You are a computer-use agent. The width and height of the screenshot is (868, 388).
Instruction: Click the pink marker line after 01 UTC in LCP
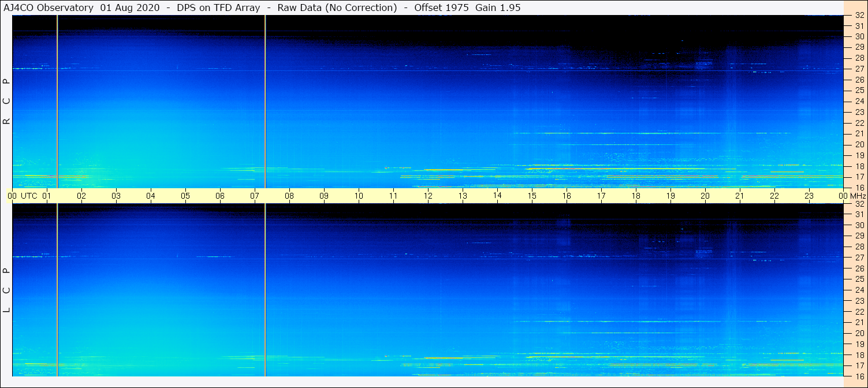tap(57, 290)
